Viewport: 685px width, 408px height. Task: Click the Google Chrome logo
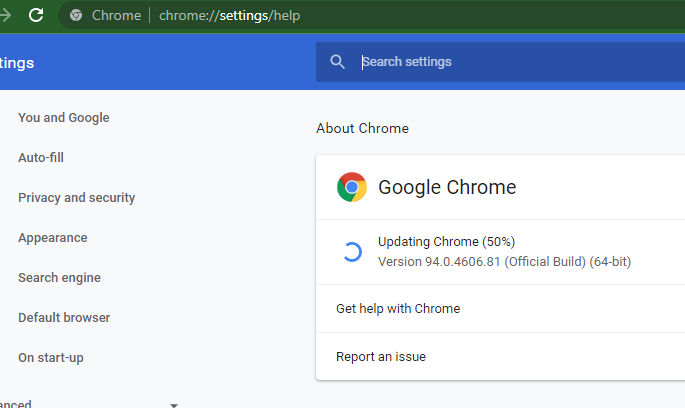click(352, 187)
